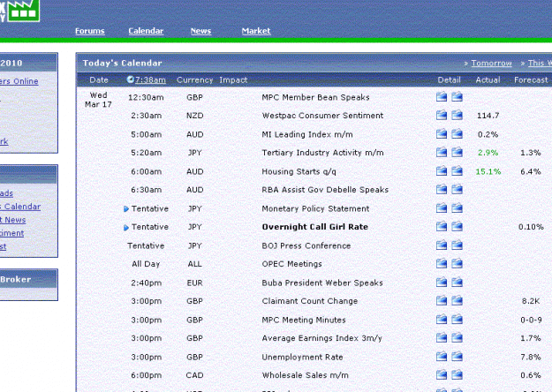Select the OPEC Meetings event title
Viewport: 552px width, 392px height.
point(291,264)
